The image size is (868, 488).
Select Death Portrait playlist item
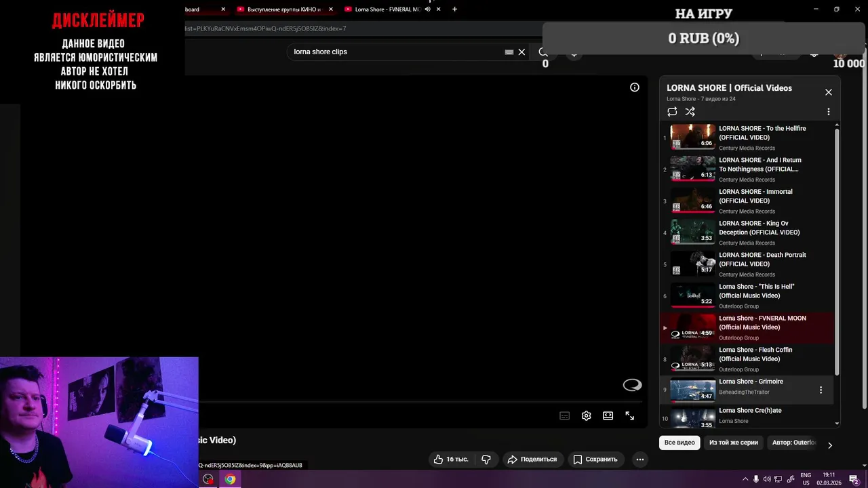tap(747, 264)
